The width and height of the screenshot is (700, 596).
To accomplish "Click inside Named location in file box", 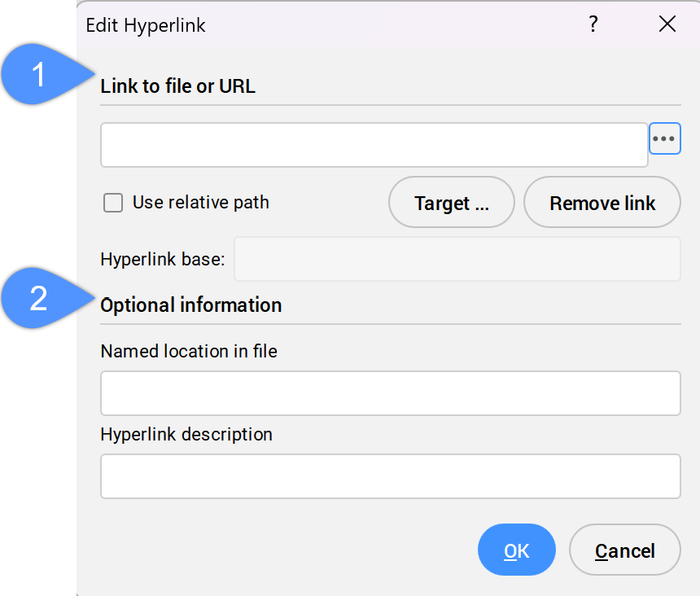I will [390, 393].
